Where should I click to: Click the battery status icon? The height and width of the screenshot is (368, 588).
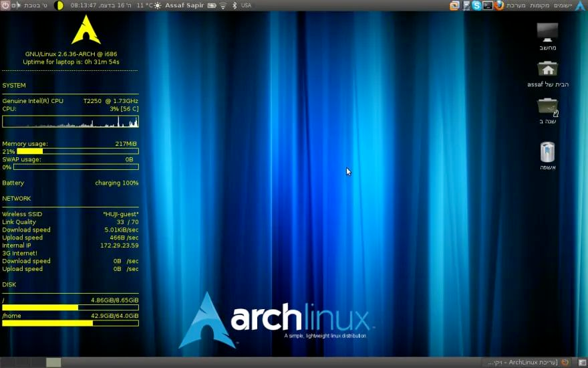[x=212, y=5]
